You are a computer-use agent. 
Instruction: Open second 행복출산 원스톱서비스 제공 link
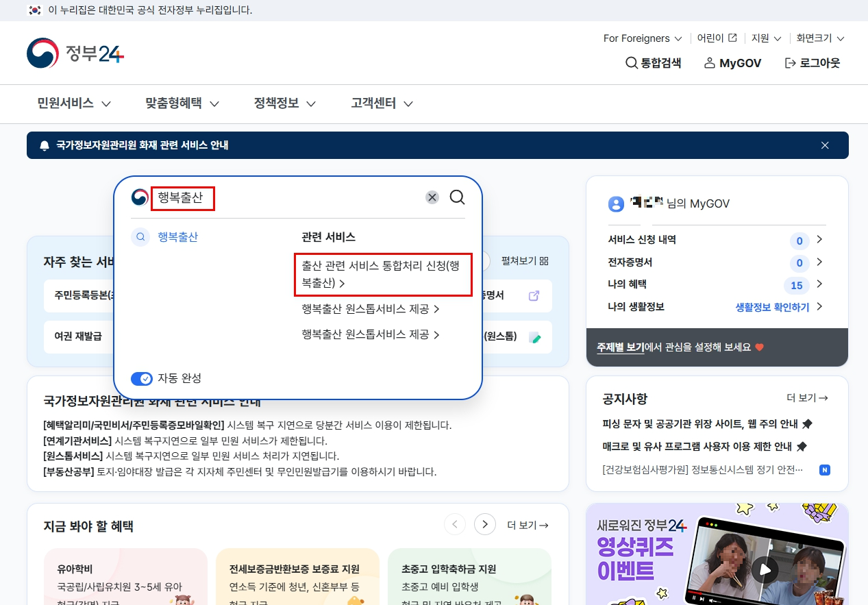coord(371,334)
